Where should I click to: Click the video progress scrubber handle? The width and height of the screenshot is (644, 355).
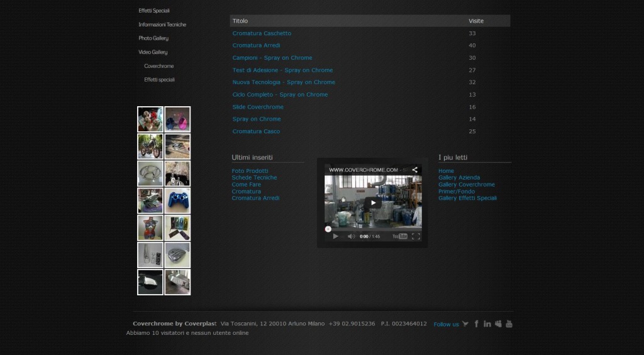328,229
